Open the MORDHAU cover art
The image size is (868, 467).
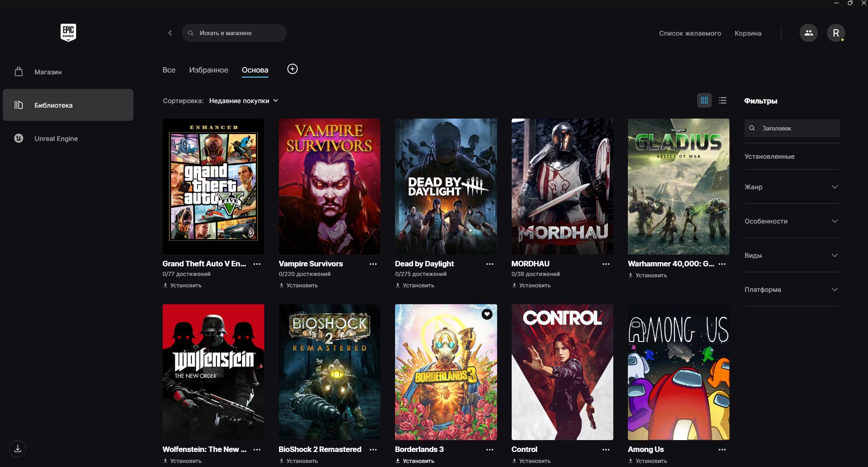coord(562,187)
